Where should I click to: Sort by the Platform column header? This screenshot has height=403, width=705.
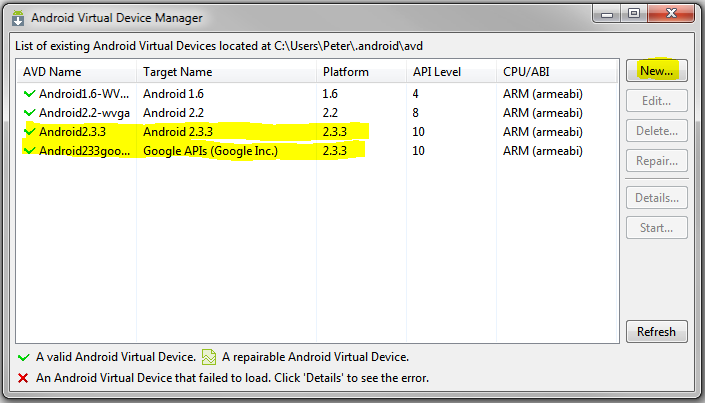coord(361,72)
